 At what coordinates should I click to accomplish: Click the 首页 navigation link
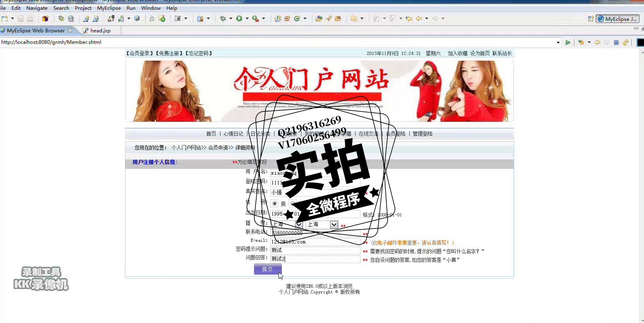211,134
